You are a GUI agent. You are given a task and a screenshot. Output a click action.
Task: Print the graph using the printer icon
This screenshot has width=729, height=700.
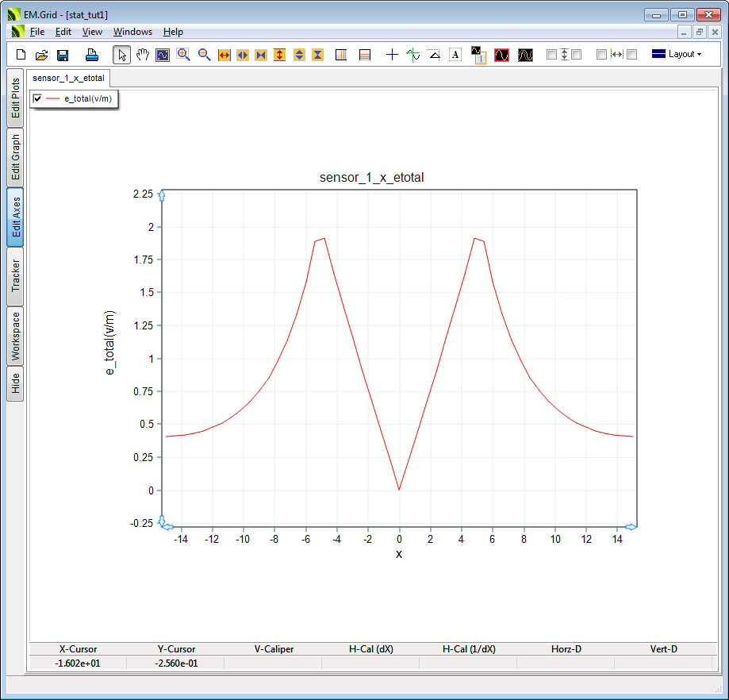coord(92,55)
